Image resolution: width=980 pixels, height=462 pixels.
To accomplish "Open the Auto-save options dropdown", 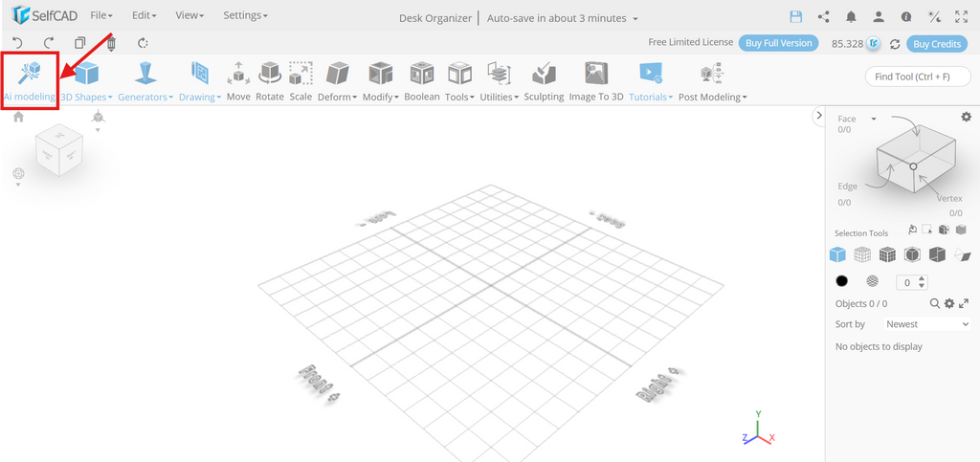I will 635,19.
